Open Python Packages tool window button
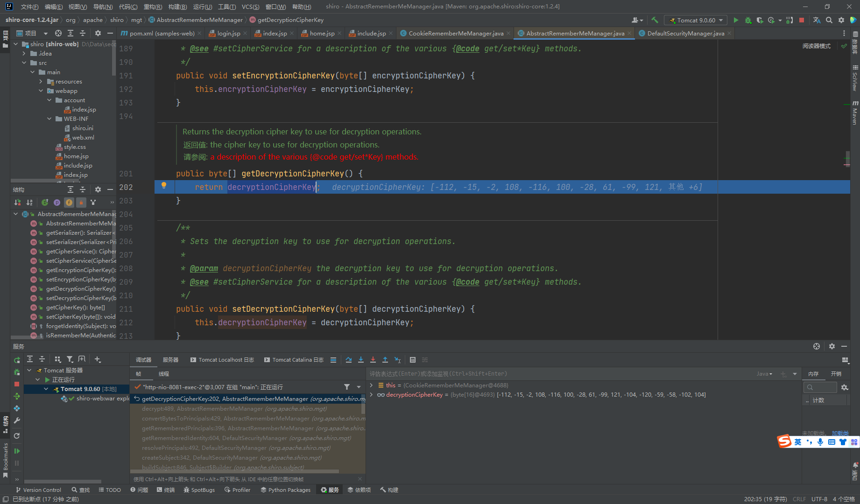Image resolution: width=860 pixels, height=504 pixels. point(286,490)
